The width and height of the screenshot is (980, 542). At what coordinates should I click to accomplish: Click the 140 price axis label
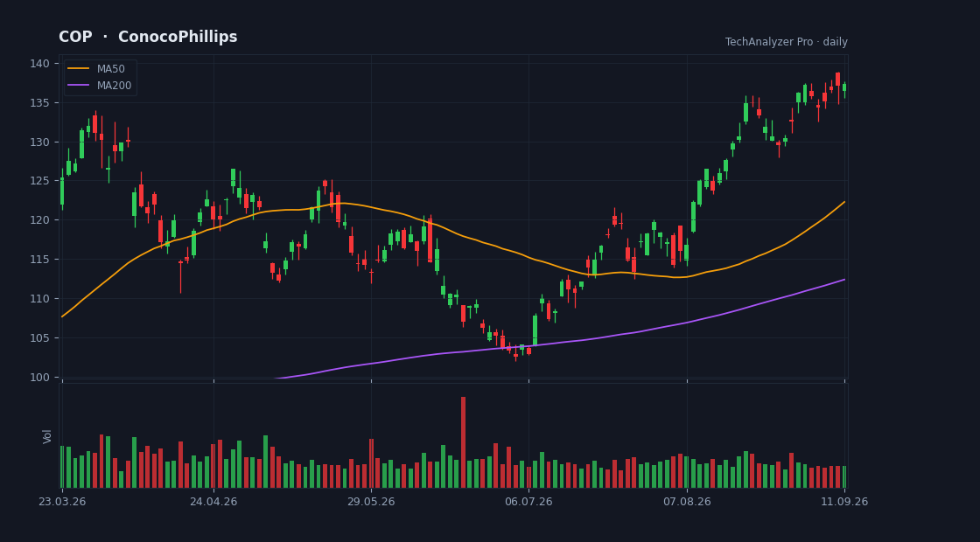[39, 63]
